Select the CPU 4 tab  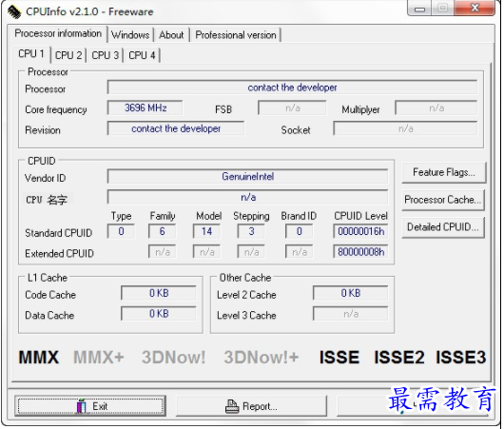(x=142, y=55)
